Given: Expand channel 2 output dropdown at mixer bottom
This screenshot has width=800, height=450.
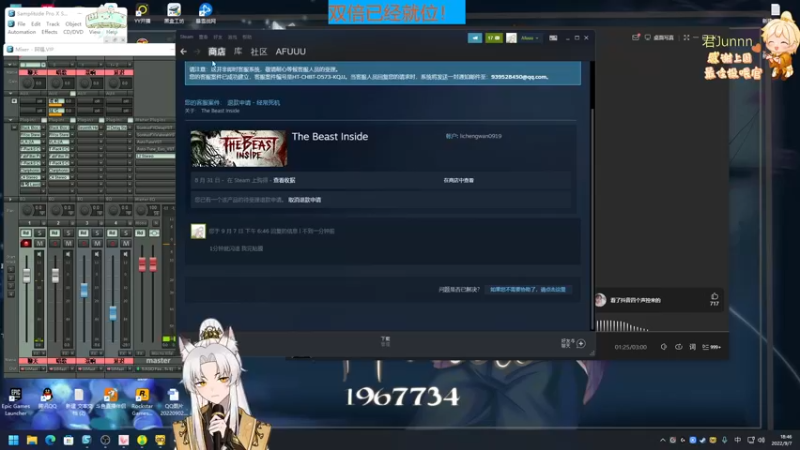Looking at the screenshot, I should [72, 368].
